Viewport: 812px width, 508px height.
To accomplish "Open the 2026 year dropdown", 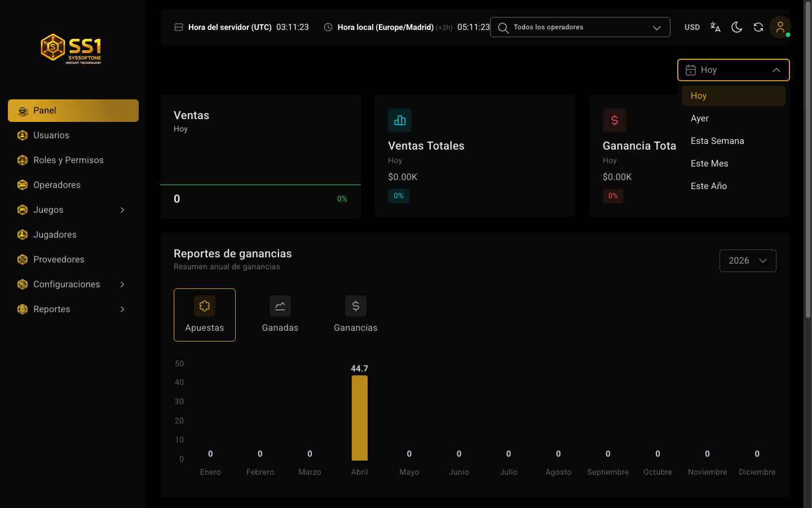I will (x=748, y=261).
